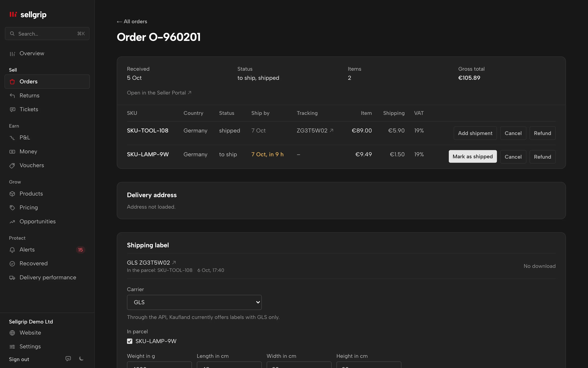Click the Website globe icon

pos(12,333)
